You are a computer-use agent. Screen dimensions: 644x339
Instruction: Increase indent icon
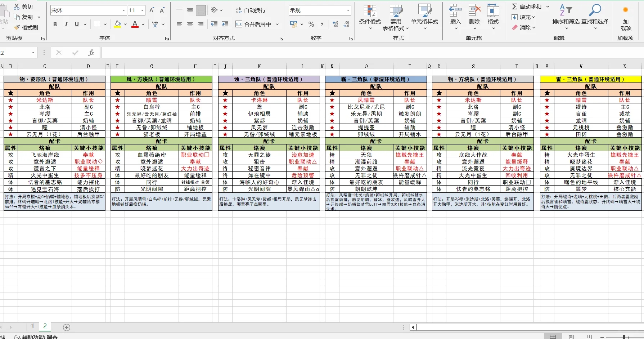coord(225,24)
